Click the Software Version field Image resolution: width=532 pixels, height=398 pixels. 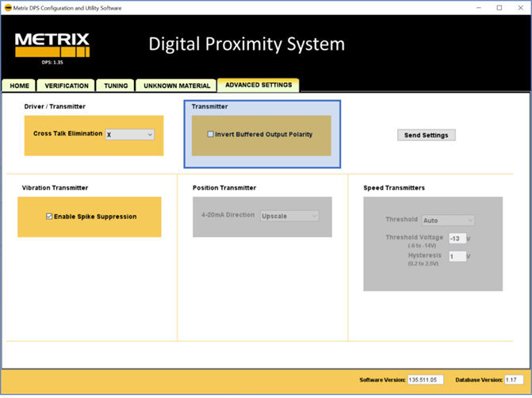pyautogui.click(x=423, y=381)
